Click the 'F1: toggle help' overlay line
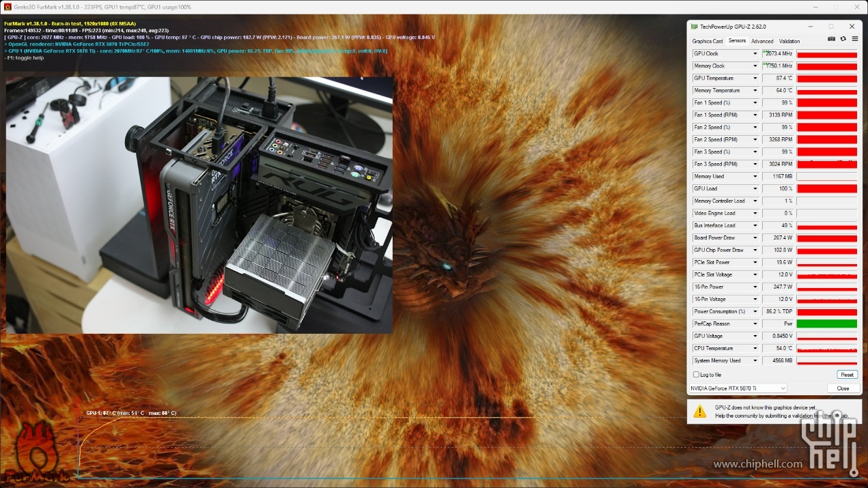This screenshot has width=868, height=488. [x=24, y=58]
